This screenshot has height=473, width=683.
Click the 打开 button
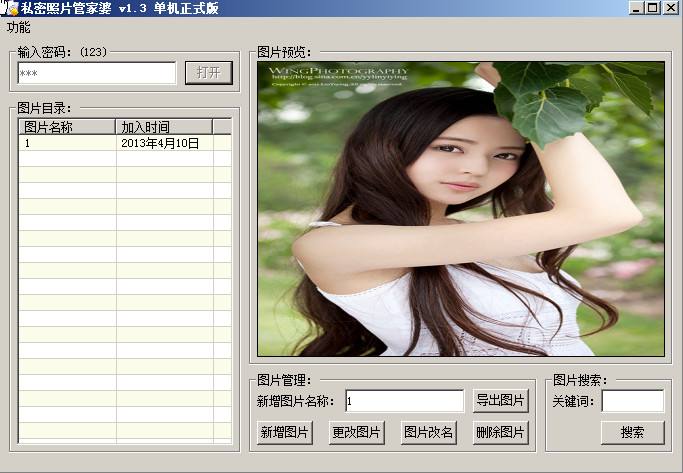click(209, 73)
